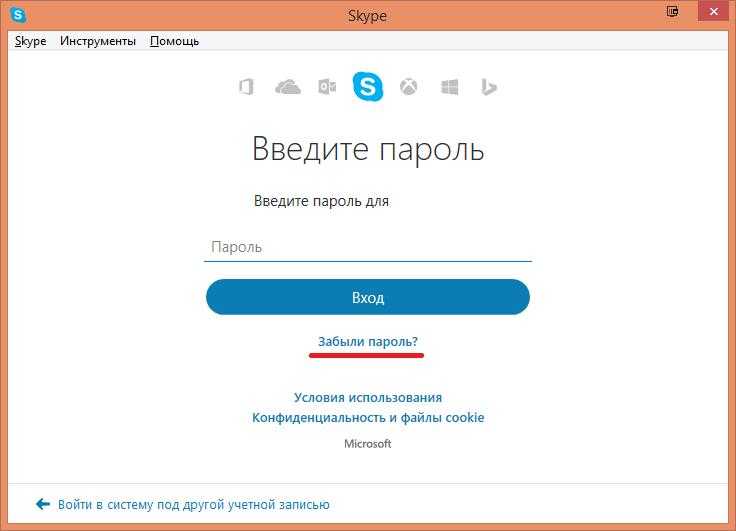Click the Microsoft text label
Viewport: 736px width, 531px height.
point(368,444)
